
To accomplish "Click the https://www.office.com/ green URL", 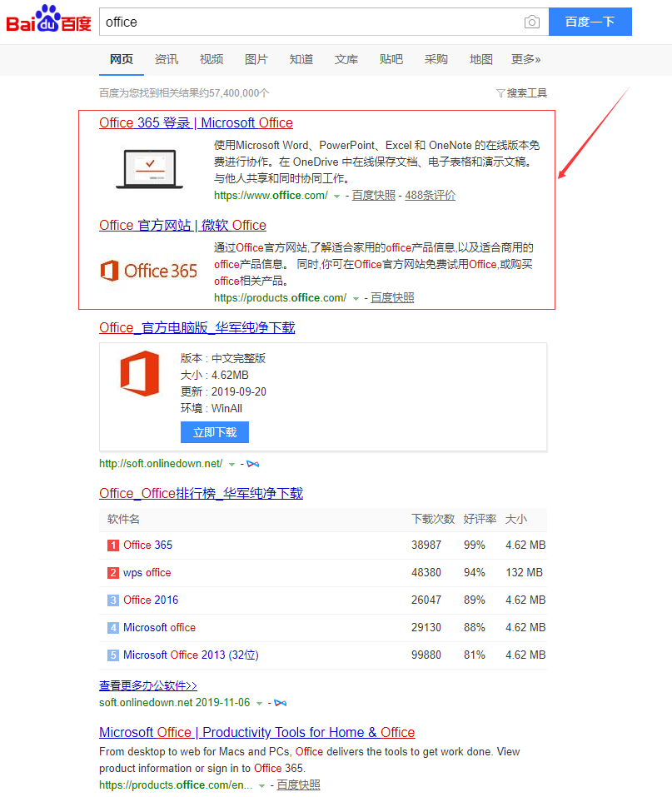I will tap(271, 195).
